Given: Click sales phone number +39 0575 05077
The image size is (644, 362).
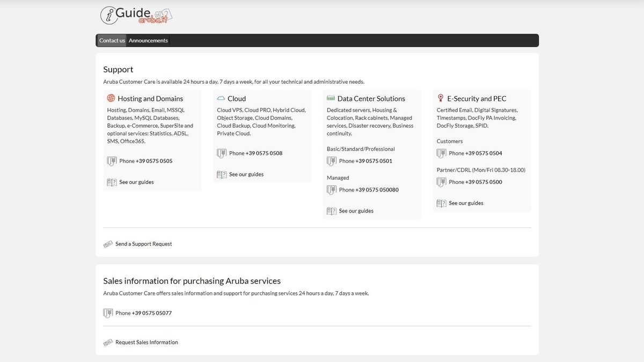Looking at the screenshot, I should (152, 313).
